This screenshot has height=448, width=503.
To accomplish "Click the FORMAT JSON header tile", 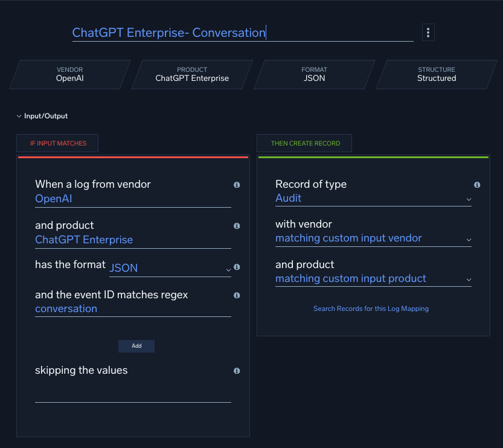I will 314,74.
